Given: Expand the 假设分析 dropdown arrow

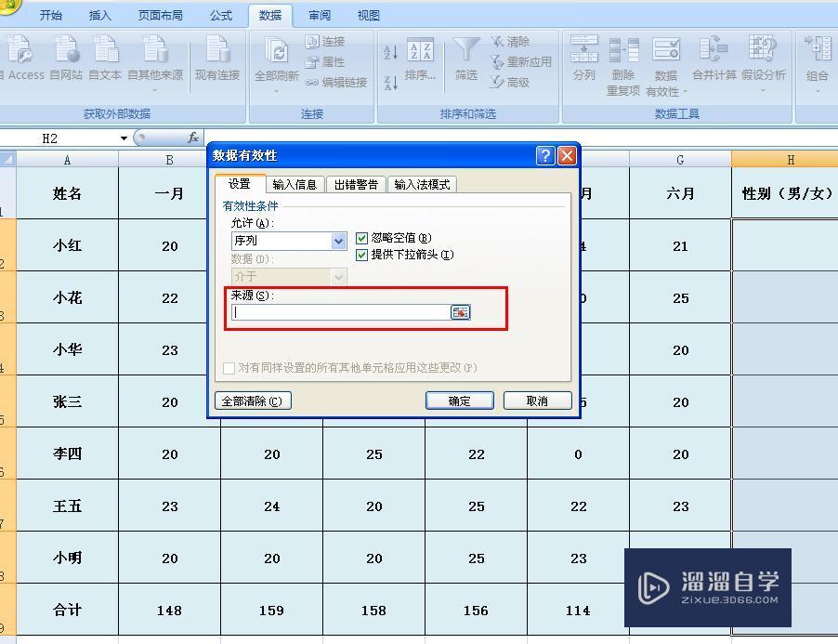Looking at the screenshot, I should [764, 91].
